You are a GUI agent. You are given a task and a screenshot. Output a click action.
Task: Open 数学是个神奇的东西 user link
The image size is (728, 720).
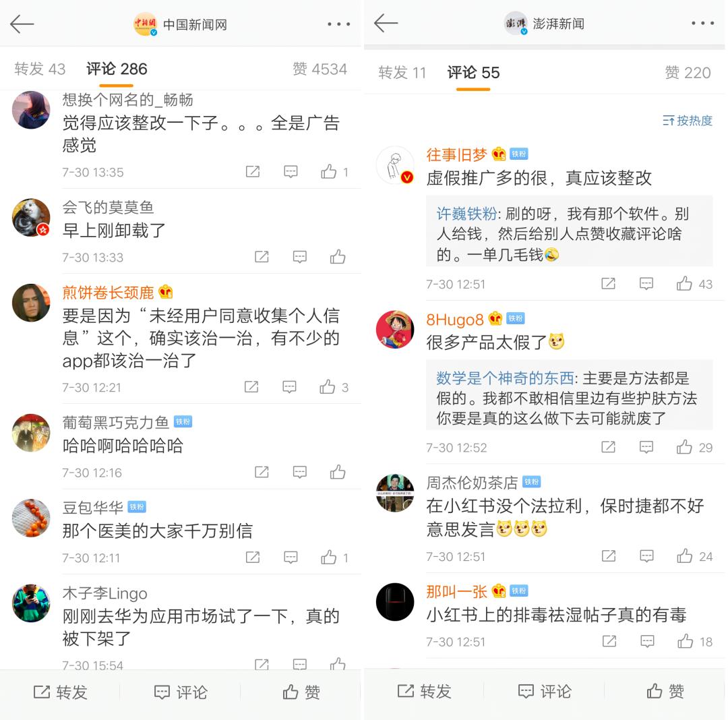click(505, 378)
